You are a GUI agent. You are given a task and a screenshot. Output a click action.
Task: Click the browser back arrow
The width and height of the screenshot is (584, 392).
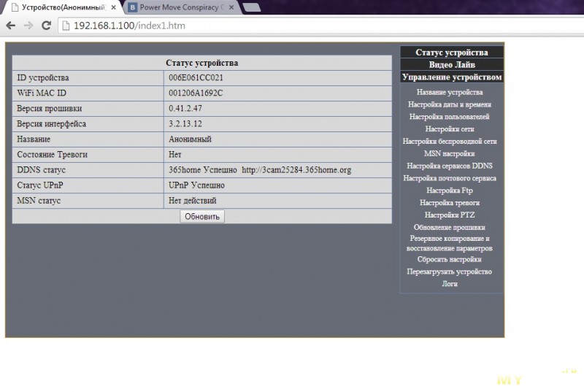[x=10, y=25]
